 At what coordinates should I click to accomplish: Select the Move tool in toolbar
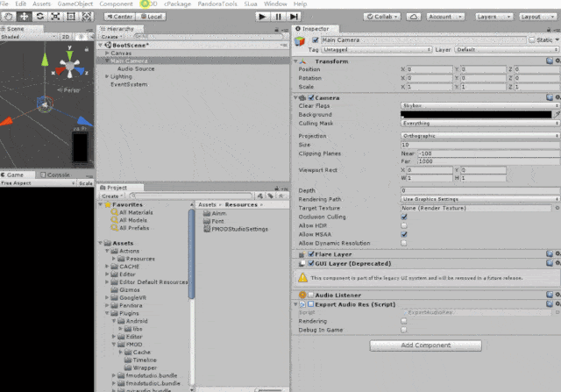[25, 16]
